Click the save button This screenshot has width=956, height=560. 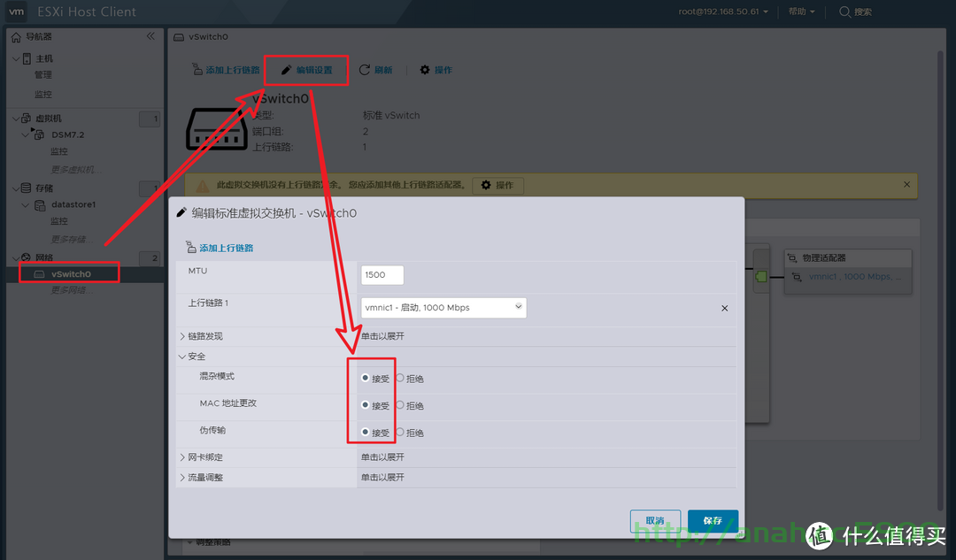[x=713, y=521]
